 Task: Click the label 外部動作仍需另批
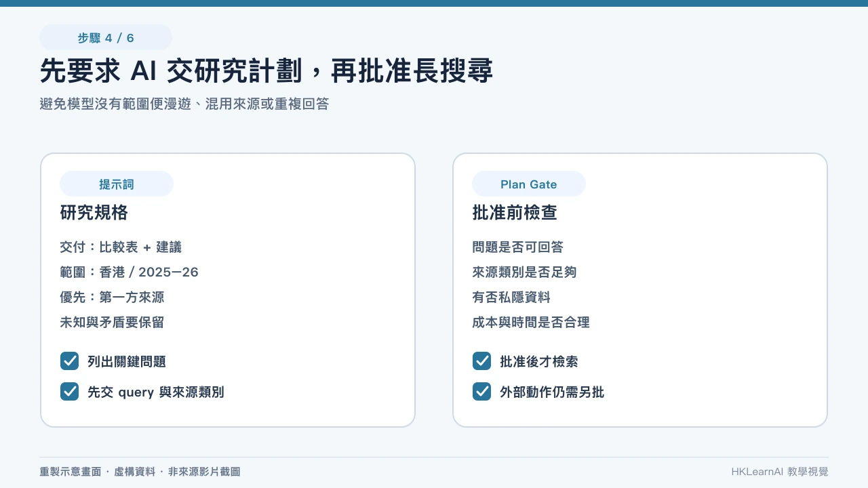[x=552, y=392]
